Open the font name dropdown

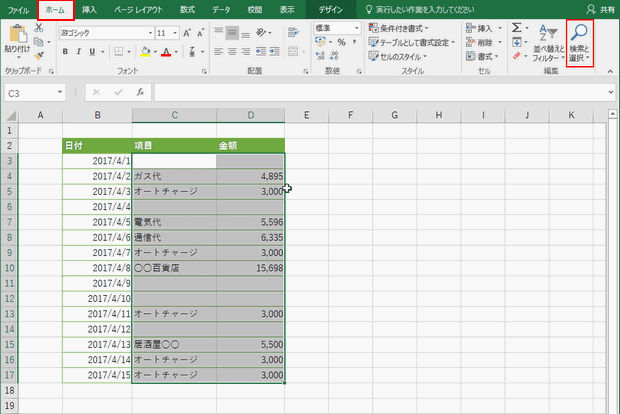click(150, 33)
